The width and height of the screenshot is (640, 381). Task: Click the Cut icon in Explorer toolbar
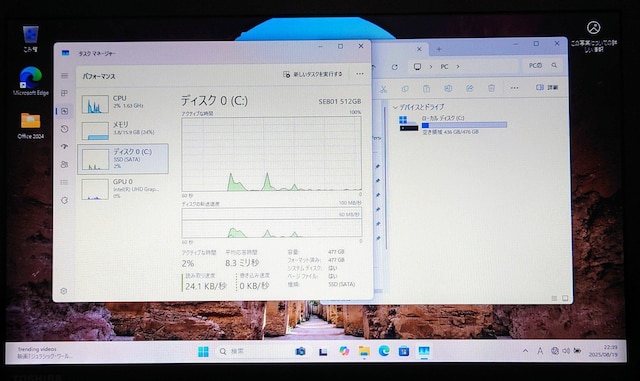coord(383,89)
